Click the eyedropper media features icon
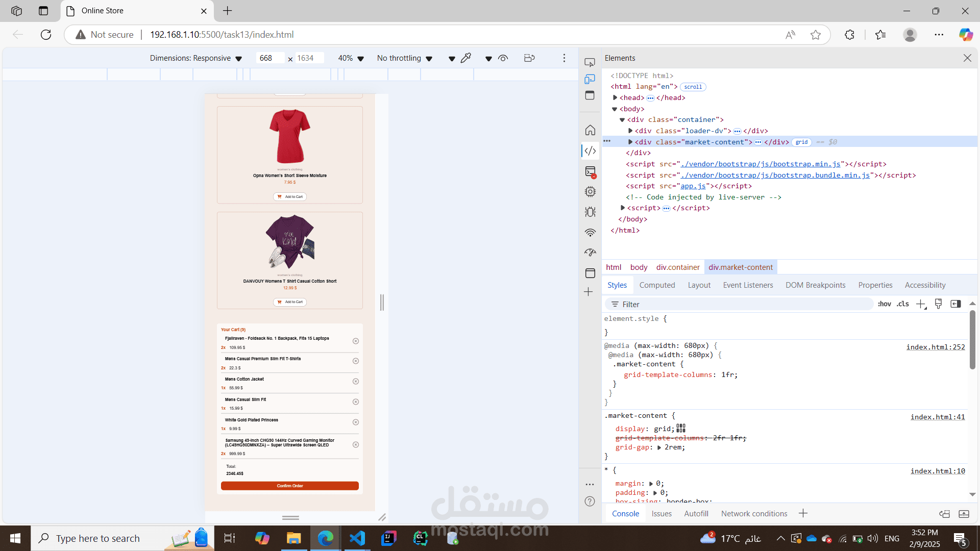The width and height of the screenshot is (980, 551). [x=465, y=58]
